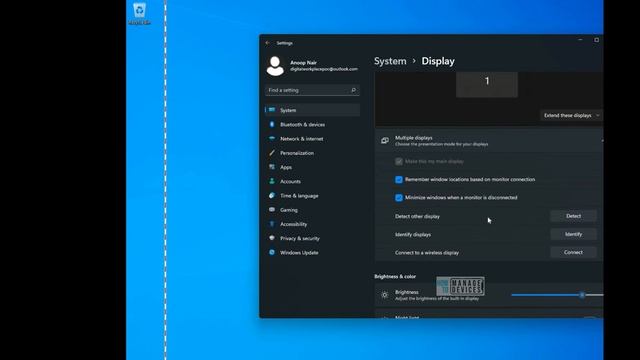The width and height of the screenshot is (640, 360).
Task: Click the Detect button
Action: 573,216
